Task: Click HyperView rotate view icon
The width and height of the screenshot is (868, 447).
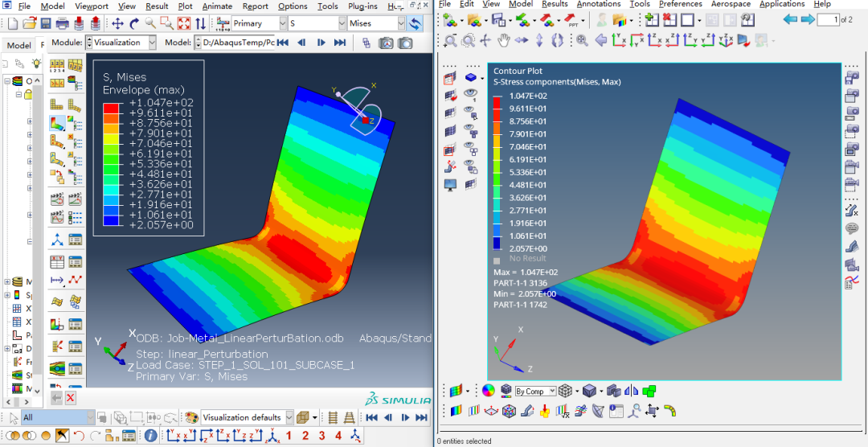Action: tap(558, 40)
